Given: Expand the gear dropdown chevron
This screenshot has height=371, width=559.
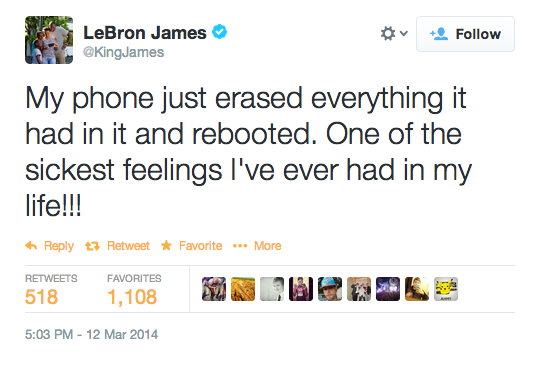Looking at the screenshot, I should 404,34.
